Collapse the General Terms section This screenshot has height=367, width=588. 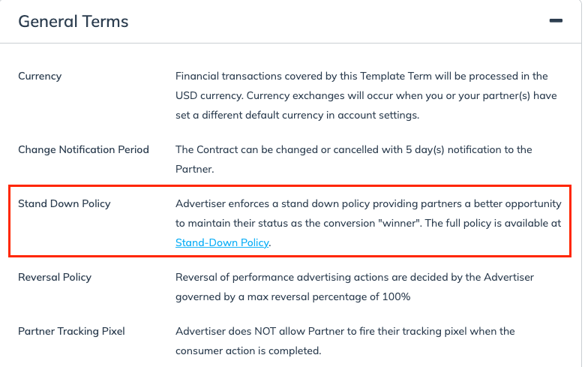coord(556,21)
